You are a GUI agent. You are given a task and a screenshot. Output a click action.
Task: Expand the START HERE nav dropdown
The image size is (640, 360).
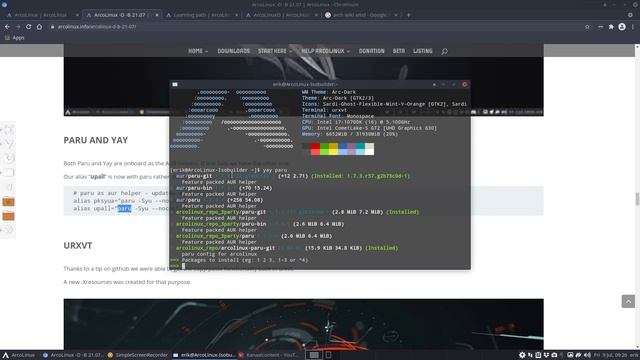275,51
